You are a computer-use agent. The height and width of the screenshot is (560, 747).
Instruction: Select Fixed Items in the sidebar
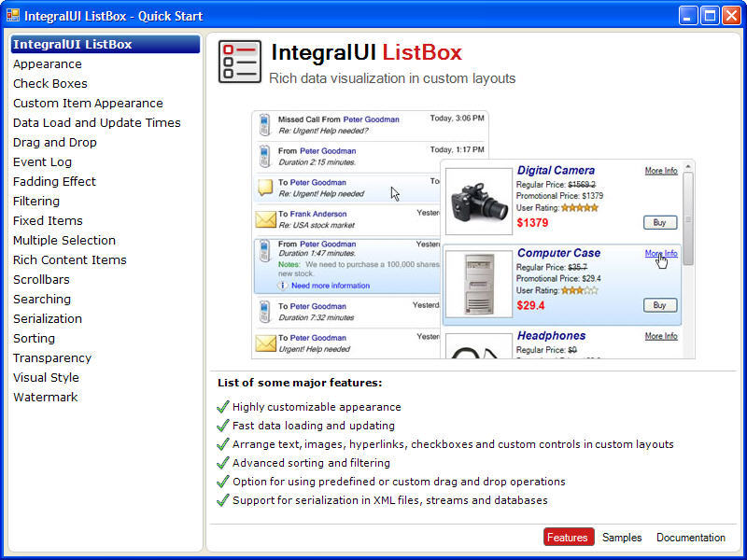pyautogui.click(x=48, y=220)
